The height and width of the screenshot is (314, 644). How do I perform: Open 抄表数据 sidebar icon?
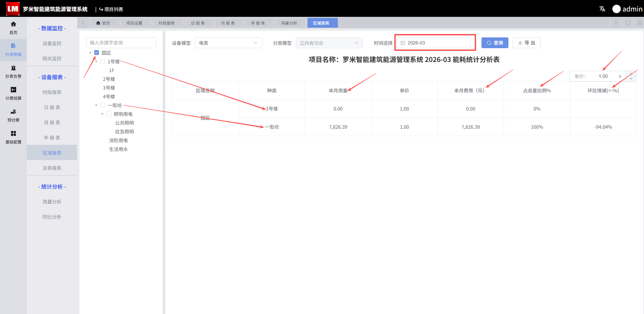pyautogui.click(x=13, y=50)
